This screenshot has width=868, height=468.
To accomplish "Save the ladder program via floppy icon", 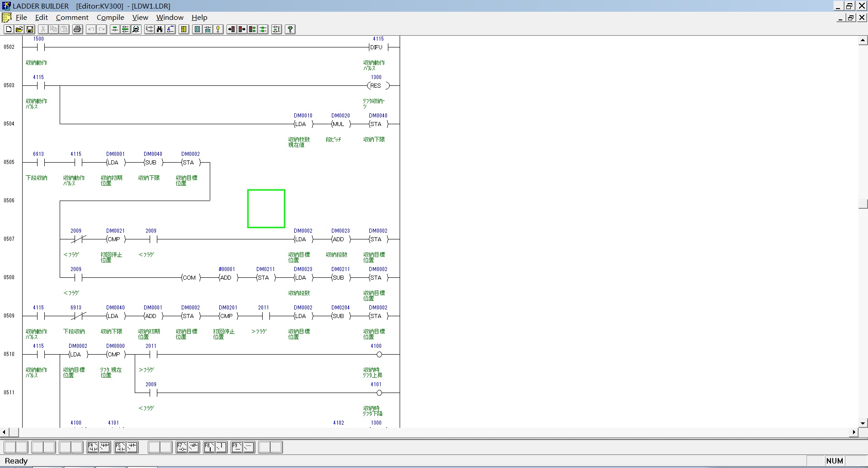I will click(x=30, y=29).
